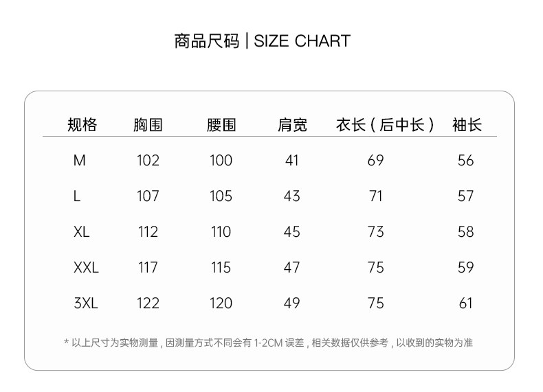543x392 pixels.
Task: Click the 腰围 column header
Action: (221, 125)
